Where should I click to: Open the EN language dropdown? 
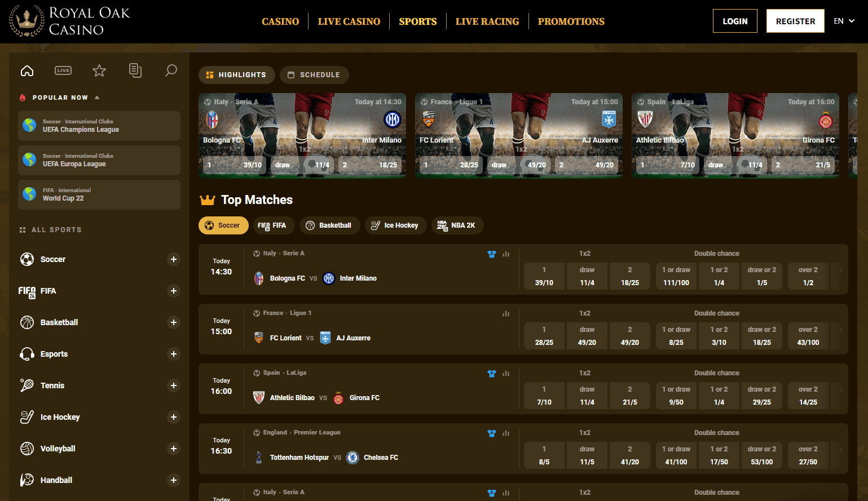tap(844, 21)
